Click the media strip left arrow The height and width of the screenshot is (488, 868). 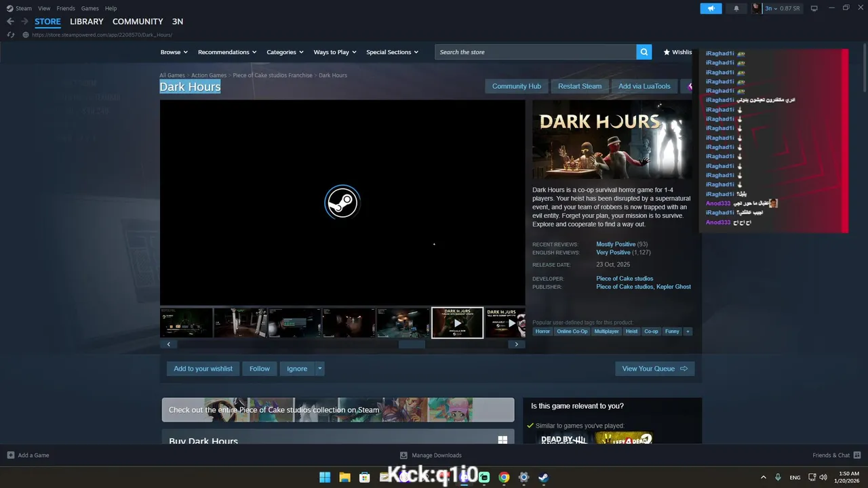click(168, 344)
